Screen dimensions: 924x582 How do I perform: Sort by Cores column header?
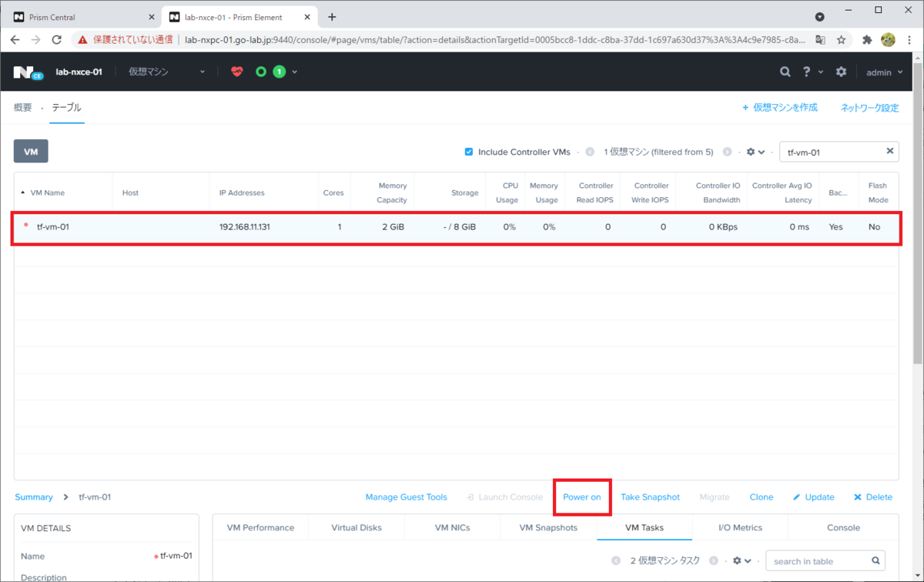pos(333,192)
